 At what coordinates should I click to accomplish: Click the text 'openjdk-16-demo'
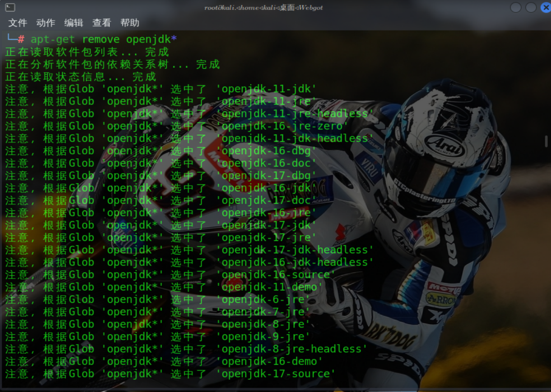point(269,361)
